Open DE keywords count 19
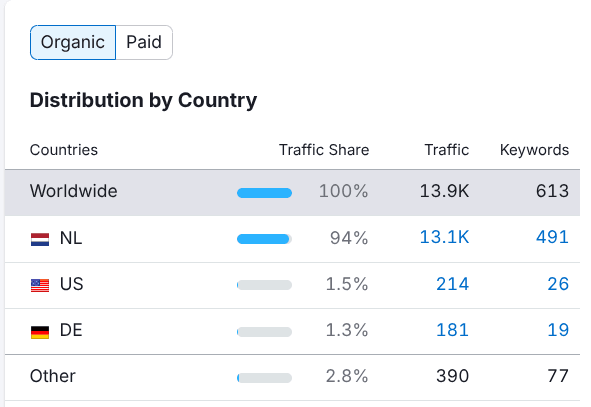This screenshot has width=591, height=407. point(558,330)
